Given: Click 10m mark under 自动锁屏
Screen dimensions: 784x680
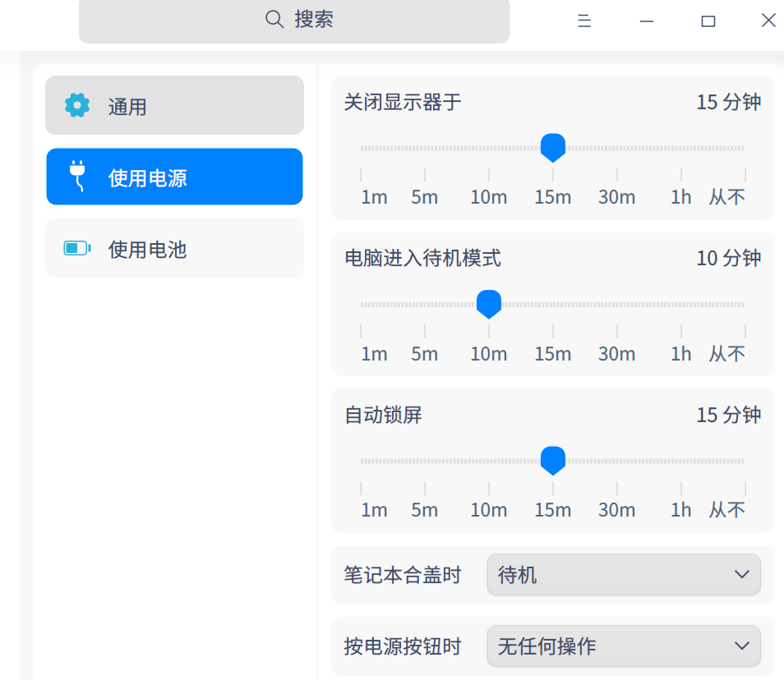Looking at the screenshot, I should 488,510.
